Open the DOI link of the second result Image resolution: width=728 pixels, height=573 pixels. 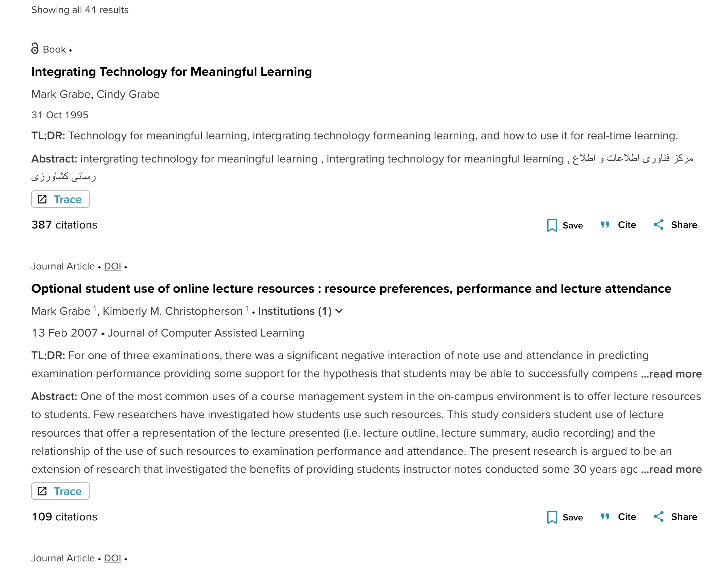[x=113, y=266]
